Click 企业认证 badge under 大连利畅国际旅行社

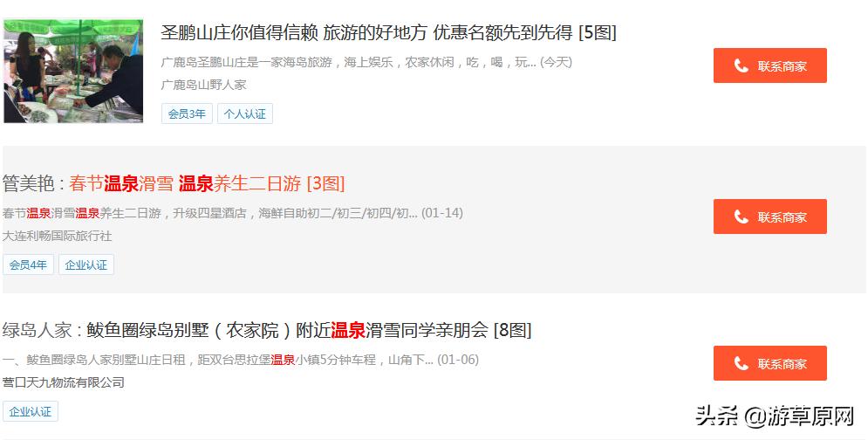(86, 265)
